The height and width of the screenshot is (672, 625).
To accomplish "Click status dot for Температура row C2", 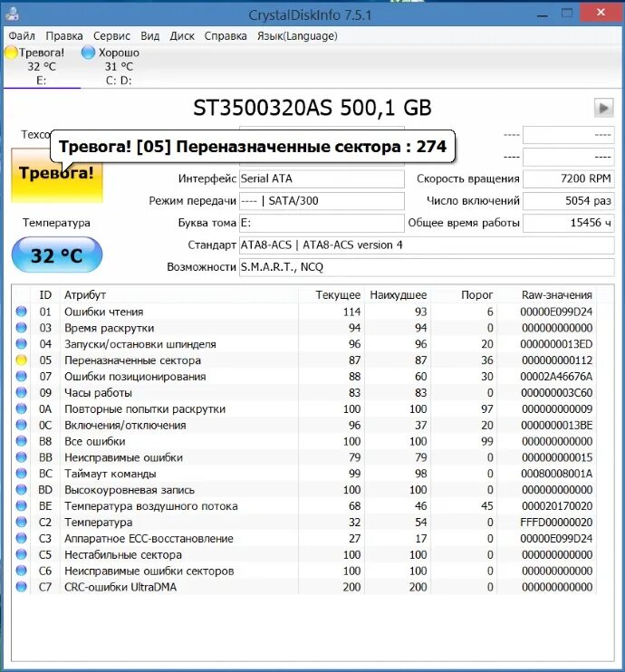I will [21, 522].
